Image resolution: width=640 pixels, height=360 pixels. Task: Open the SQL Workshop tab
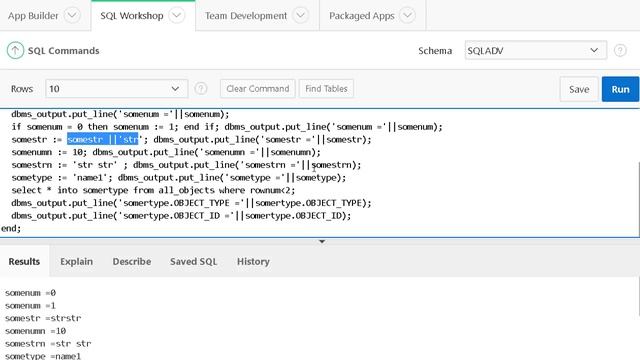[x=131, y=16]
